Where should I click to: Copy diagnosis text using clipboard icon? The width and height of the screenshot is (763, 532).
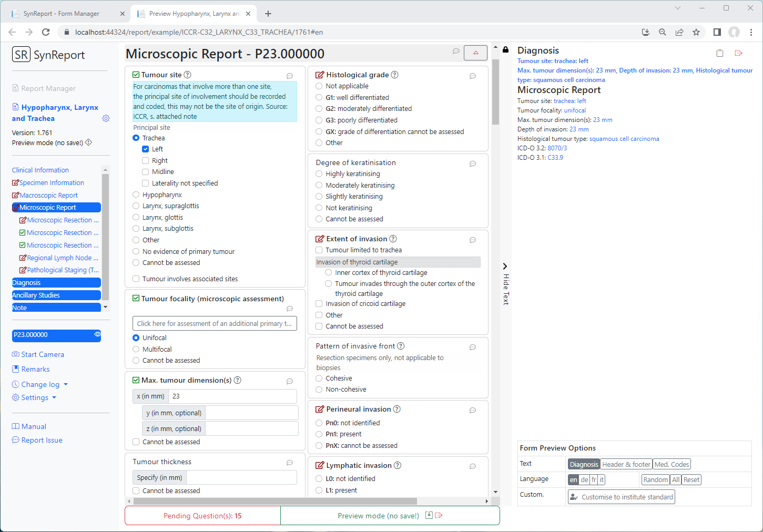[720, 53]
